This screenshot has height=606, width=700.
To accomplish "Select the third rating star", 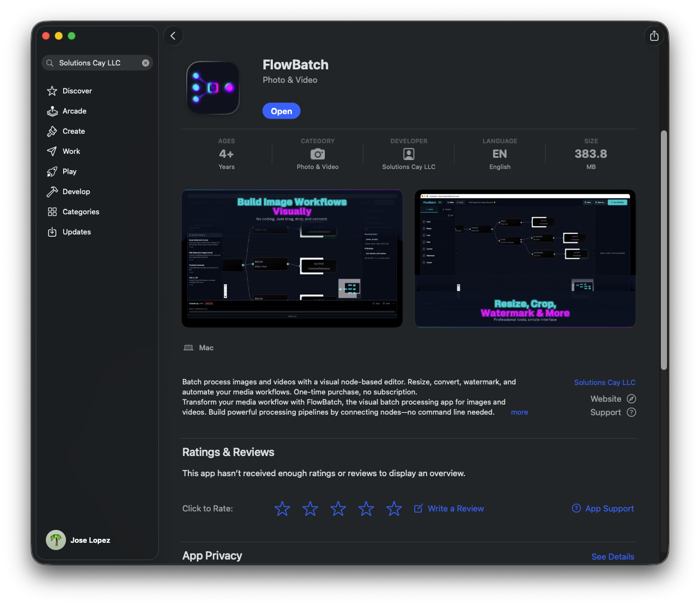I will click(338, 509).
